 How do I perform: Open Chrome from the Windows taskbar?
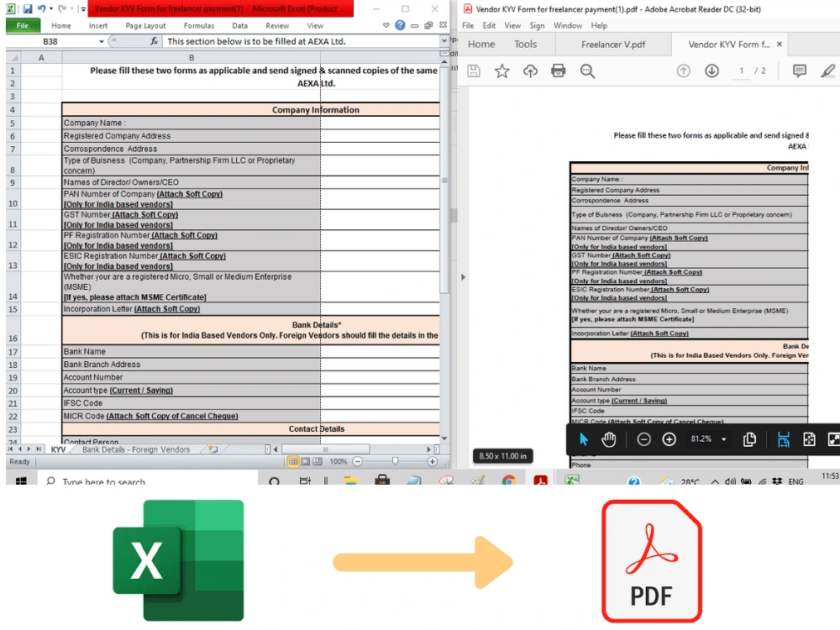click(509, 480)
